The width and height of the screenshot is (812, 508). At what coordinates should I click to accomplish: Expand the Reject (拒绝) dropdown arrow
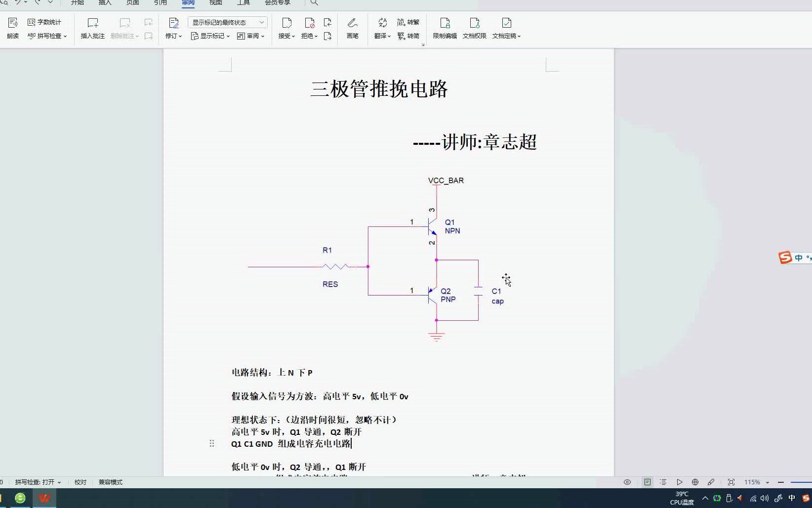click(x=316, y=37)
